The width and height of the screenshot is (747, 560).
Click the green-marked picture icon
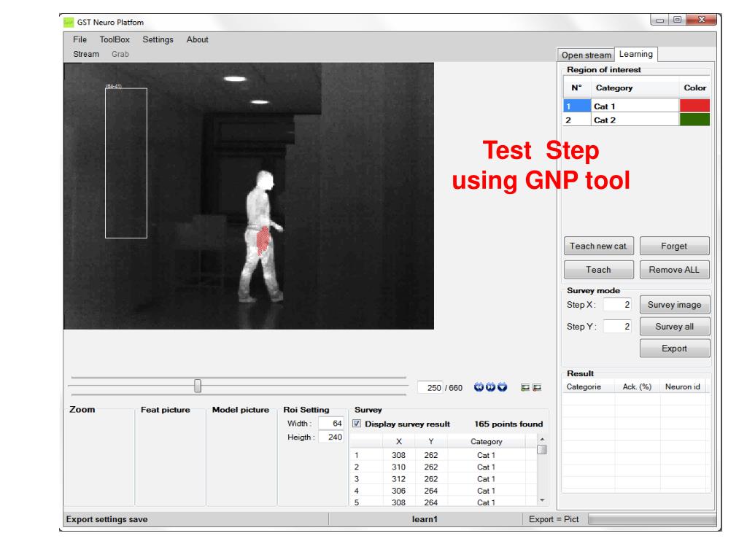pyautogui.click(x=525, y=387)
